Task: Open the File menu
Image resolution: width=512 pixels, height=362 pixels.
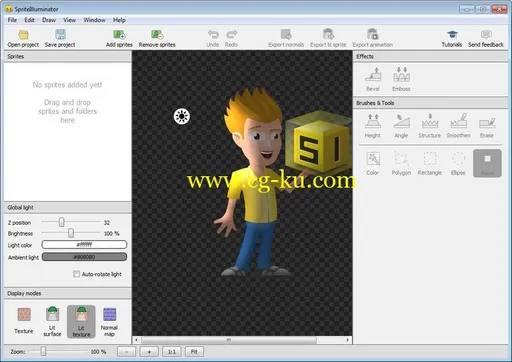Action: pos(12,20)
